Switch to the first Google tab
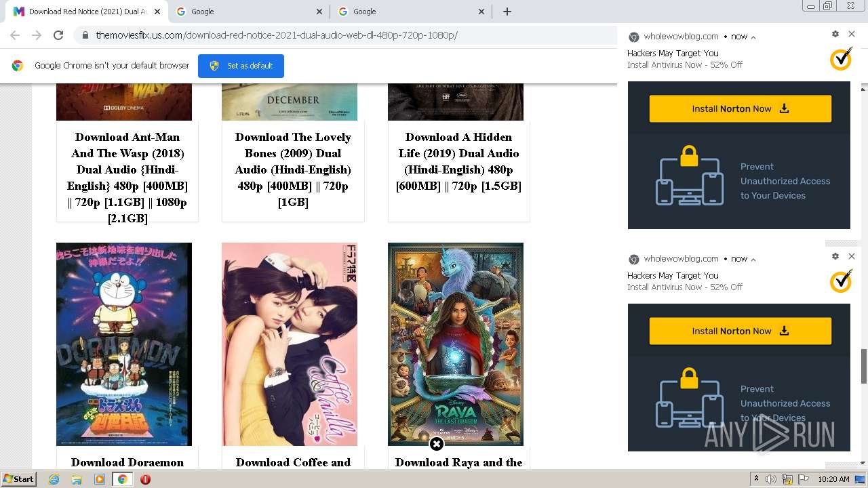Image resolution: width=868 pixels, height=488 pixels. coord(249,12)
